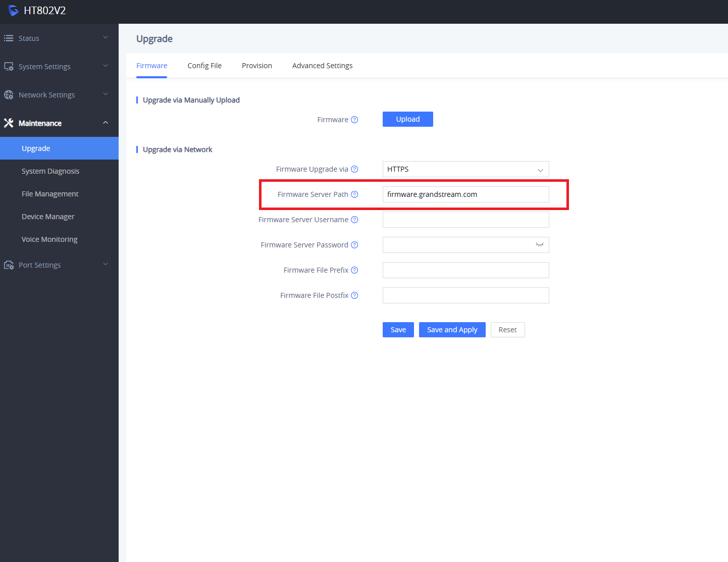
Task: Toggle password visibility eye icon
Action: [x=539, y=245]
